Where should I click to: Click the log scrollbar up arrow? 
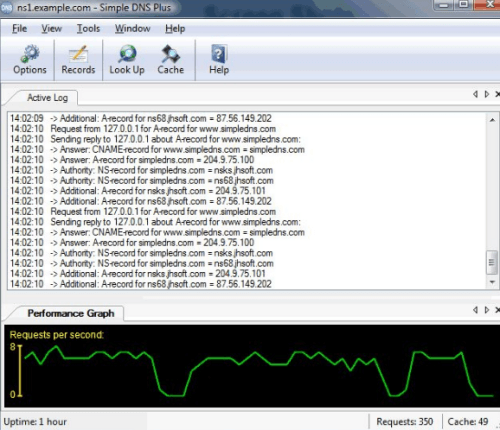point(492,120)
